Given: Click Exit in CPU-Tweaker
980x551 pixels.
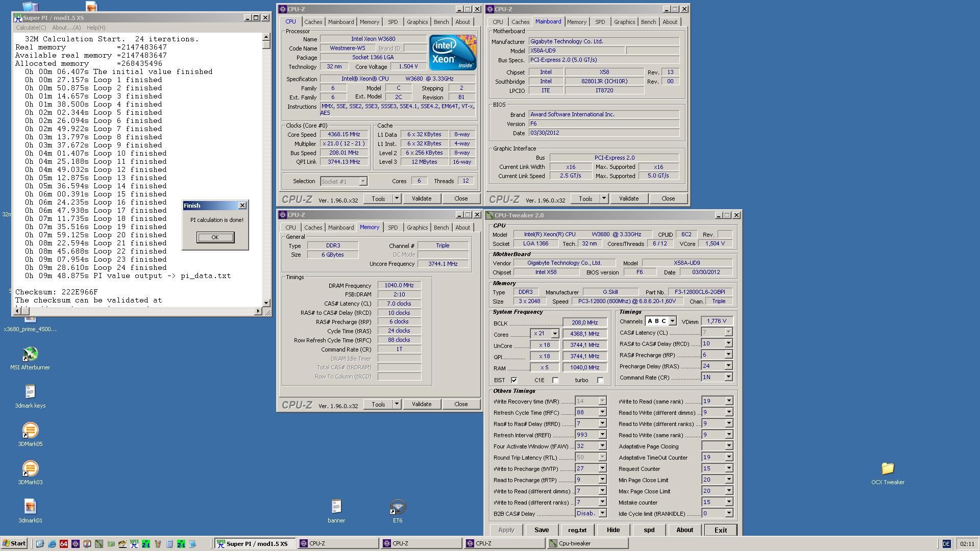Looking at the screenshot, I should click(x=720, y=530).
